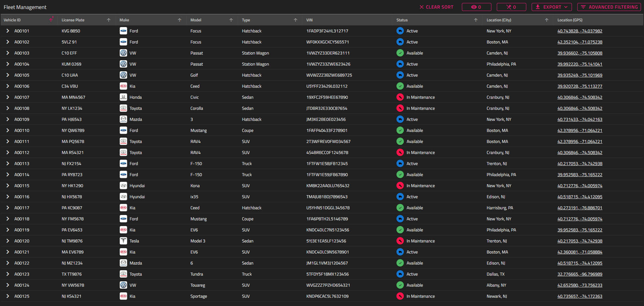Screen dimensions: 644x306
Task: Click the Available status icon for A00124
Action: pyautogui.click(x=400, y=285)
